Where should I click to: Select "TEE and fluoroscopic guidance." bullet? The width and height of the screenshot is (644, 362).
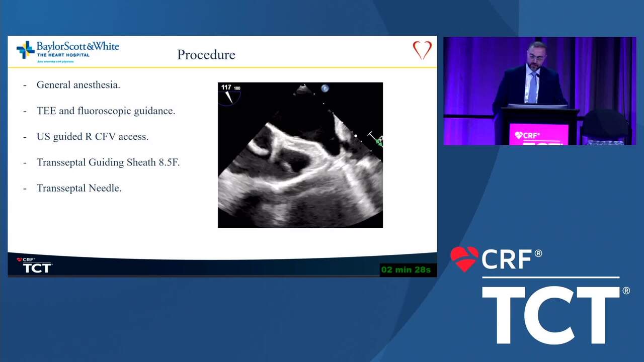106,111
